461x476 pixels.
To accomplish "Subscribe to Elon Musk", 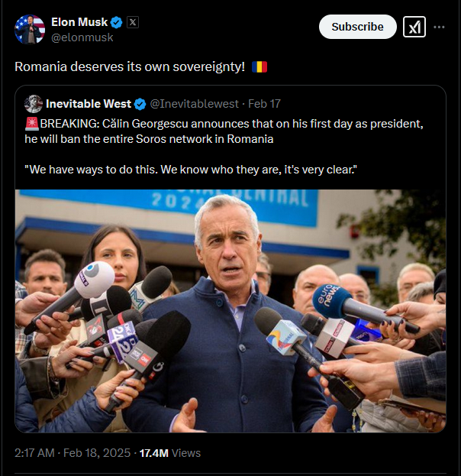I will [357, 27].
